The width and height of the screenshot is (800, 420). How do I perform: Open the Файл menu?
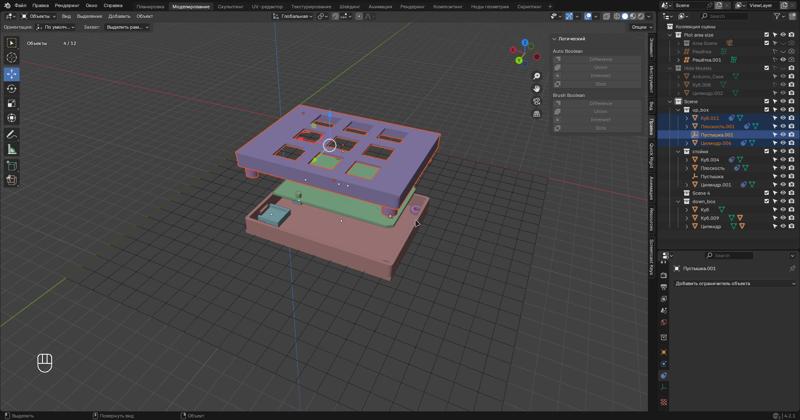coord(20,6)
